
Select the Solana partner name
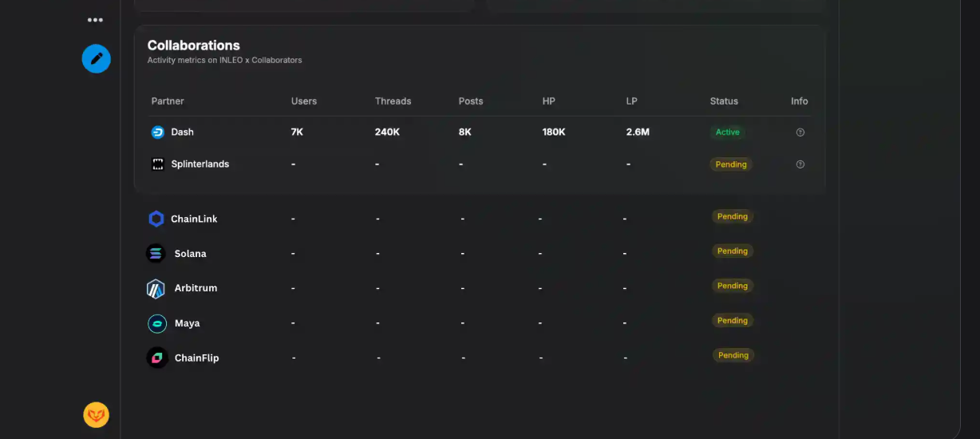click(191, 254)
